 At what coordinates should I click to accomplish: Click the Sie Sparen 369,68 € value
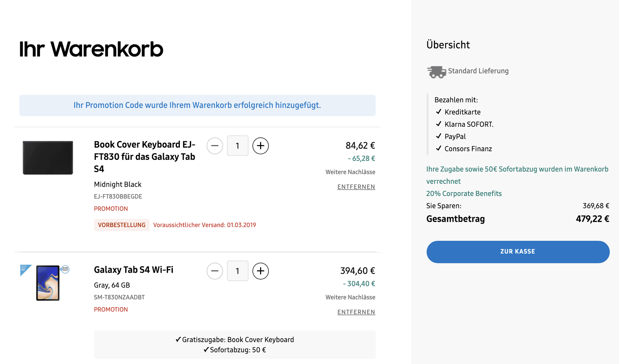point(596,206)
